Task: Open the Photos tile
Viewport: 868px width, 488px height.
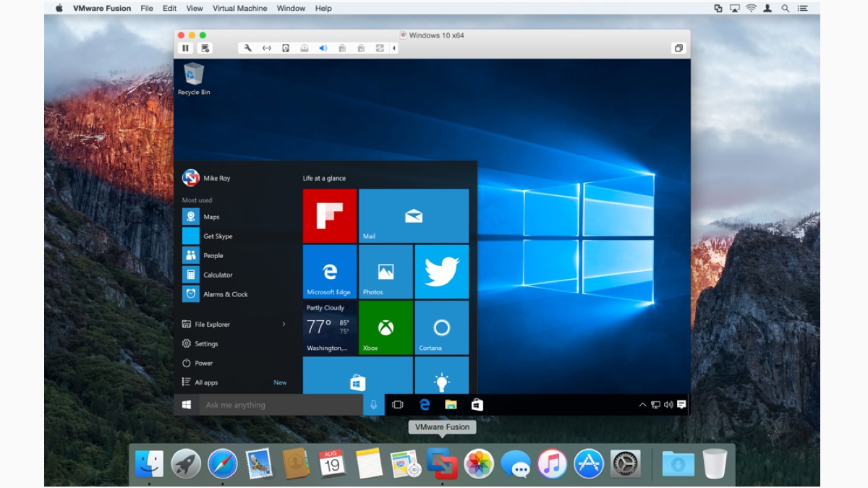Action: [386, 272]
